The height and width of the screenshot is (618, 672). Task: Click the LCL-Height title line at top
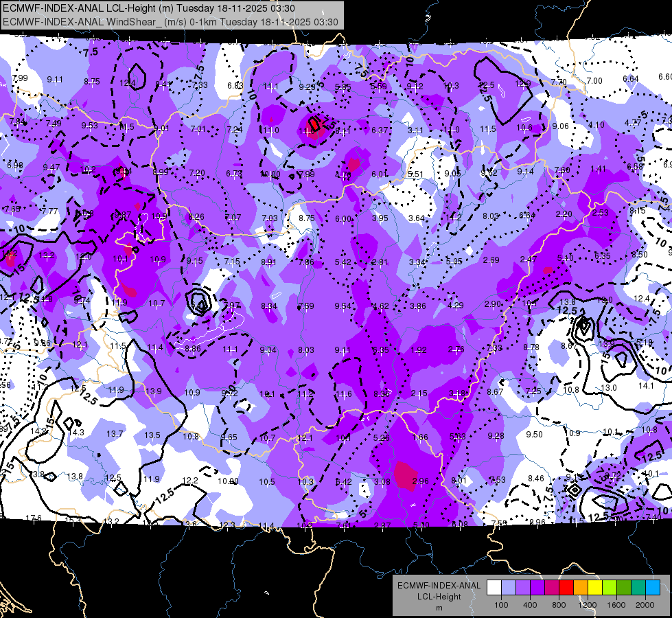click(x=149, y=8)
